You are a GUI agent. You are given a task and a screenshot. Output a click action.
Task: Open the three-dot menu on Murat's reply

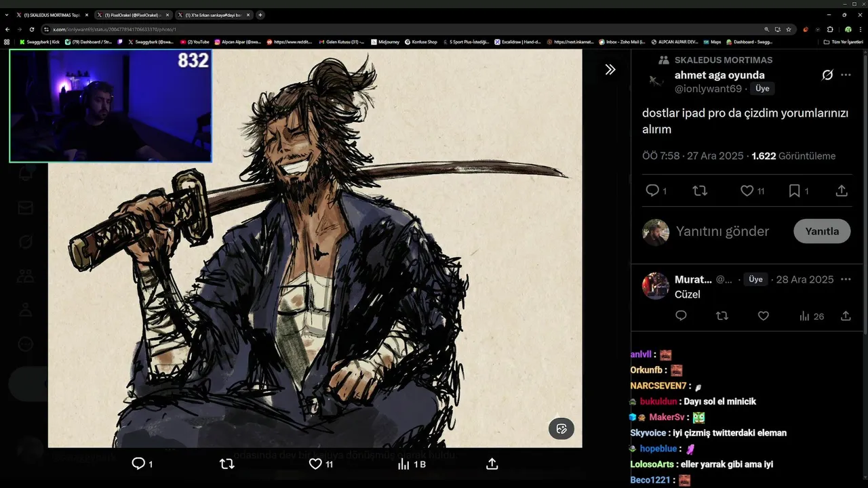pos(846,279)
